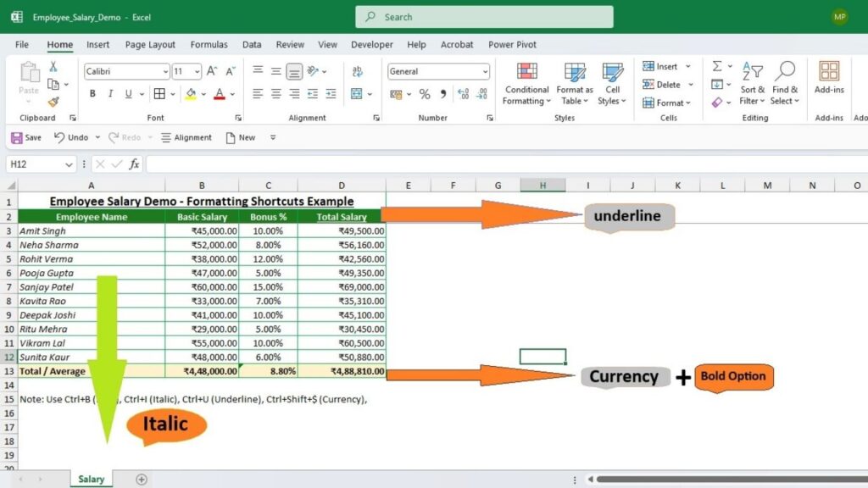The width and height of the screenshot is (868, 488).
Task: Activate the Wrap Text icon
Action: (x=356, y=71)
